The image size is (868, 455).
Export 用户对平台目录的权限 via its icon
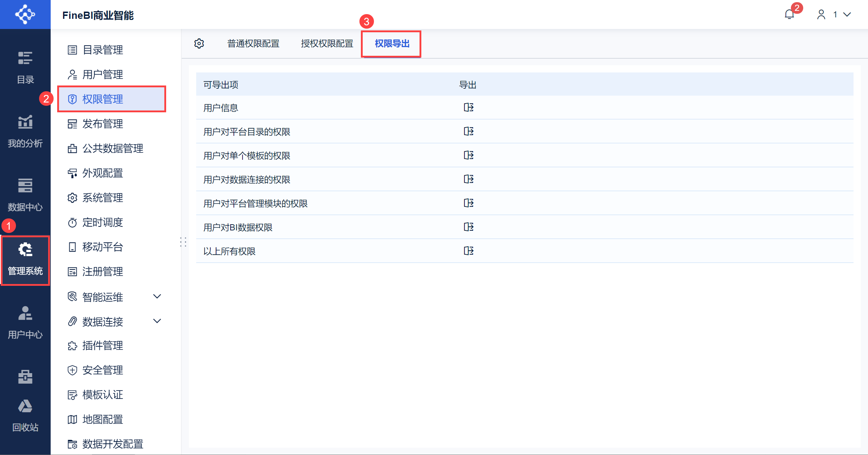[468, 132]
